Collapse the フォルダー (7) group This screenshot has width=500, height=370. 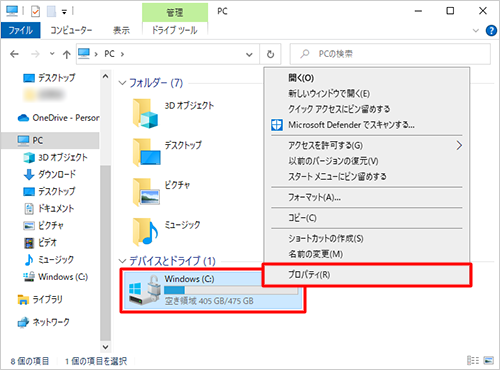click(122, 83)
